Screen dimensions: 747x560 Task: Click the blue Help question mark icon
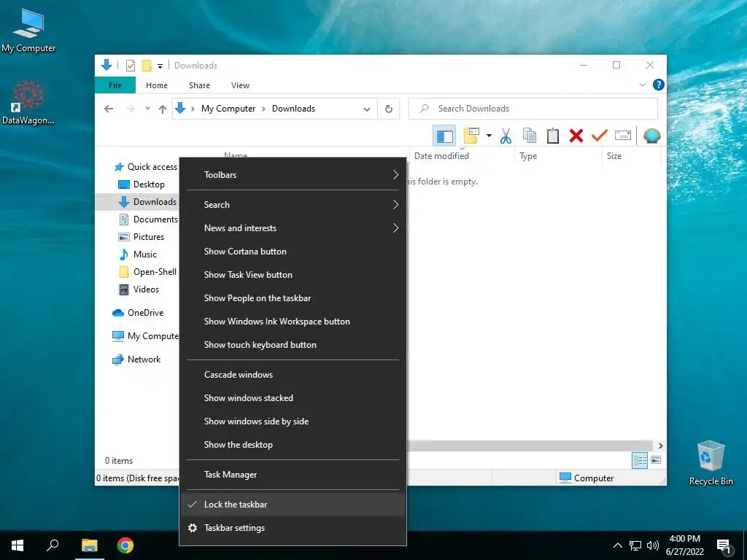point(659,85)
